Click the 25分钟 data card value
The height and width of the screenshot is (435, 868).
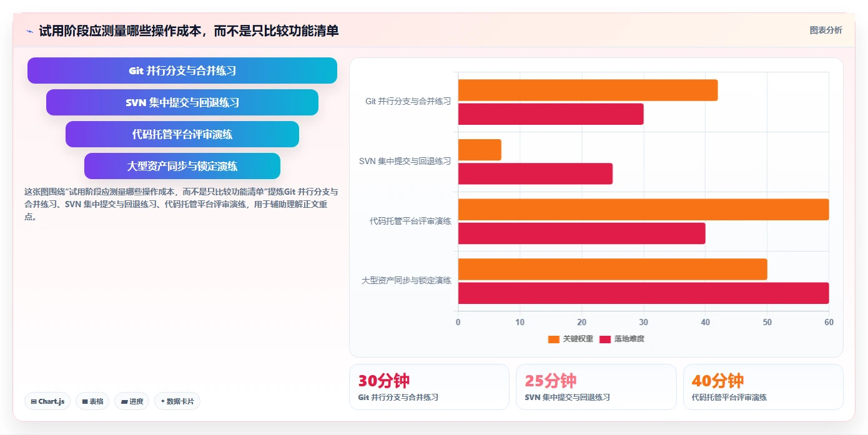tap(550, 381)
